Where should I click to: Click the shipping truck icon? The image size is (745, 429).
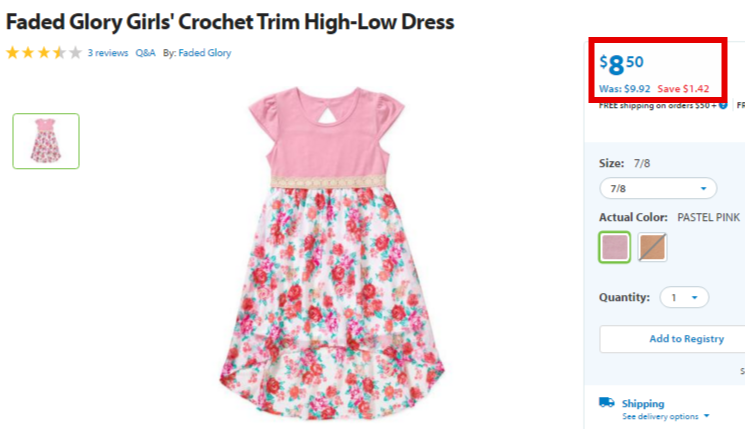pos(606,403)
